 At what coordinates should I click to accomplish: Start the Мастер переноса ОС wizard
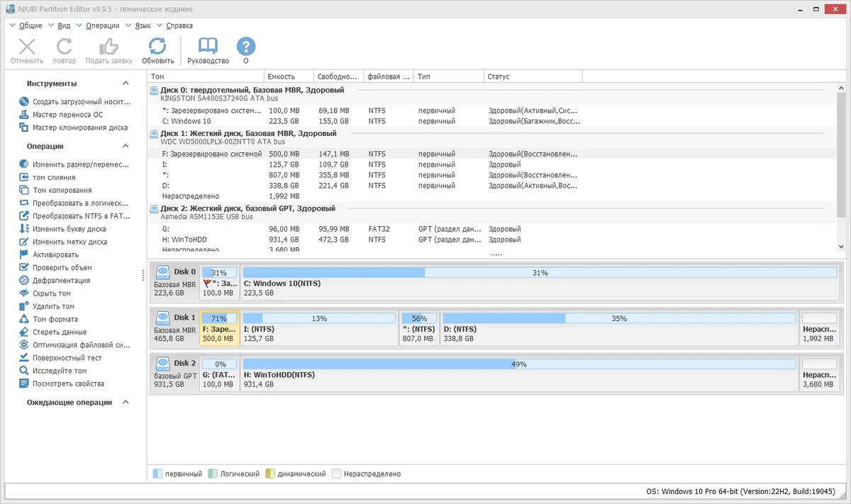(61, 115)
